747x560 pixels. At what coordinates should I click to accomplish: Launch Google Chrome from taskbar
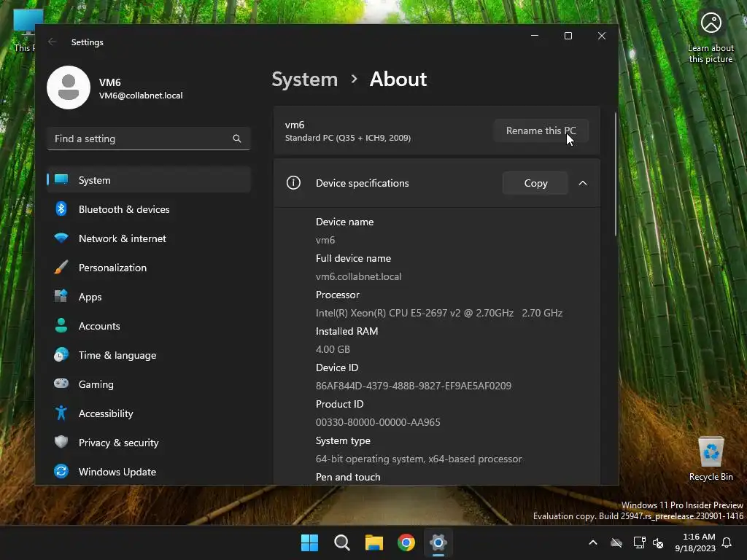pos(406,542)
